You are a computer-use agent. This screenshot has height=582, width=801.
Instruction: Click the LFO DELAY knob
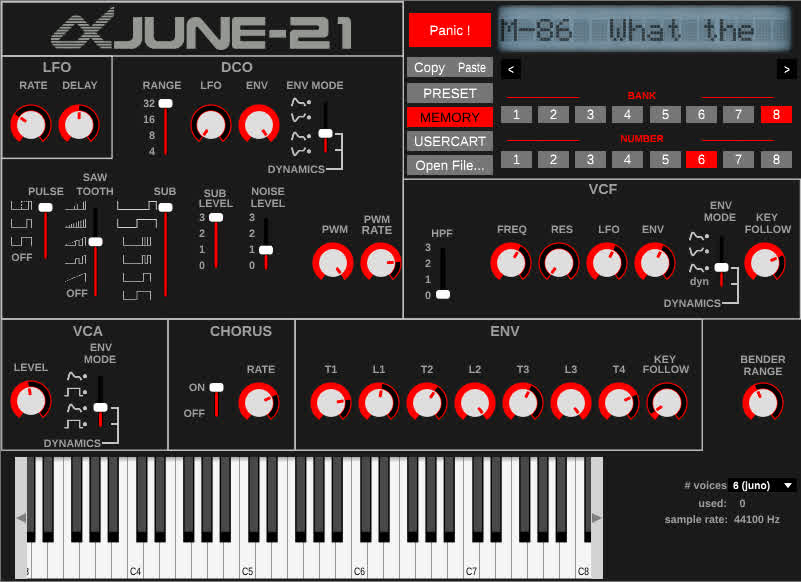point(79,124)
